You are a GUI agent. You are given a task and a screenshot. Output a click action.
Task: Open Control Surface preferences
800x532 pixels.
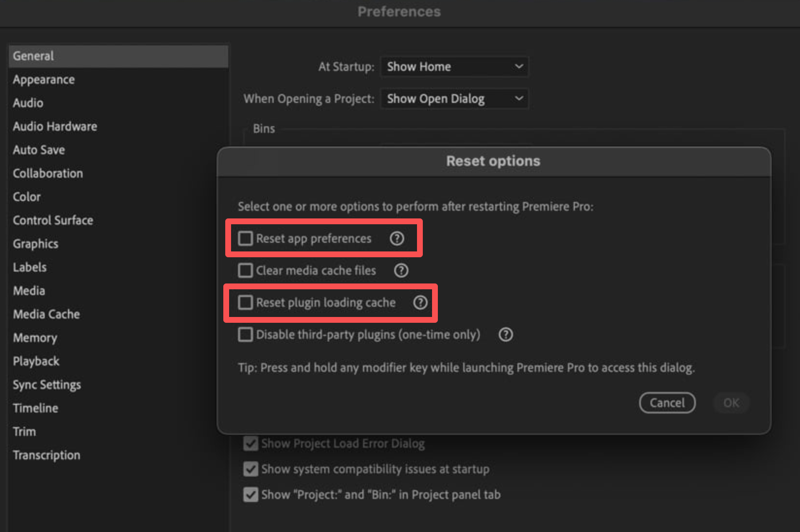(53, 220)
